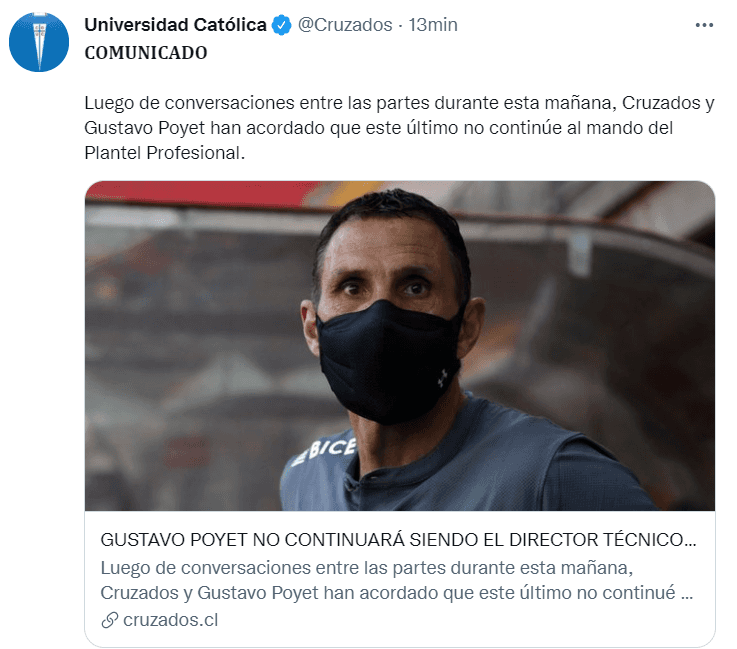Click the Under Armour logo on the mask

pos(443,378)
